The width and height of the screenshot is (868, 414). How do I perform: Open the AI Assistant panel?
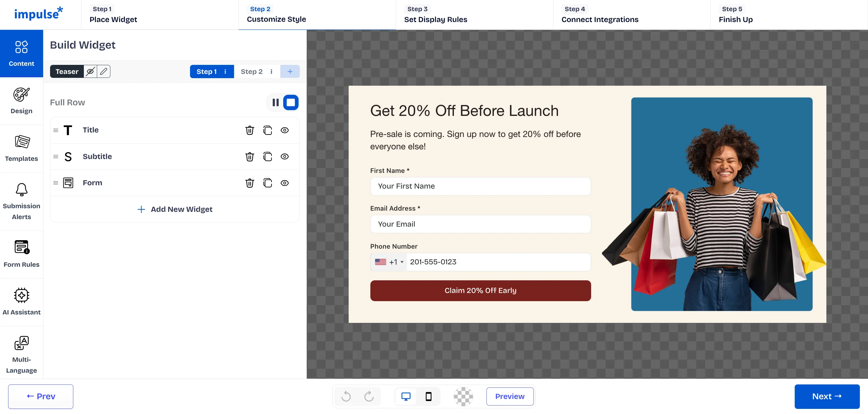click(21, 302)
